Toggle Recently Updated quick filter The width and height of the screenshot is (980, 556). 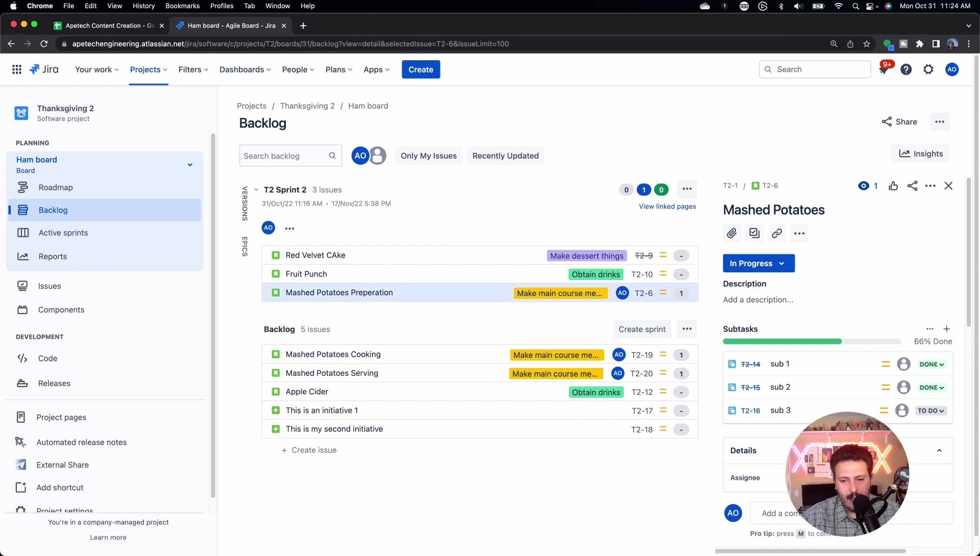[505, 156]
